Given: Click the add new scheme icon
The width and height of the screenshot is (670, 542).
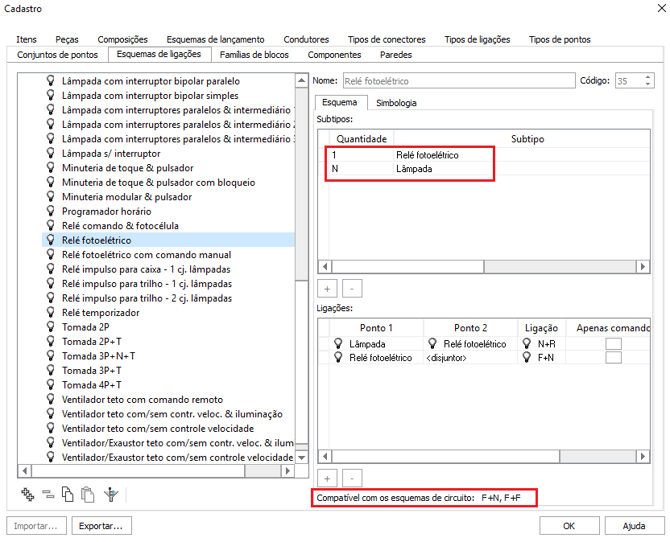Looking at the screenshot, I should (x=28, y=493).
